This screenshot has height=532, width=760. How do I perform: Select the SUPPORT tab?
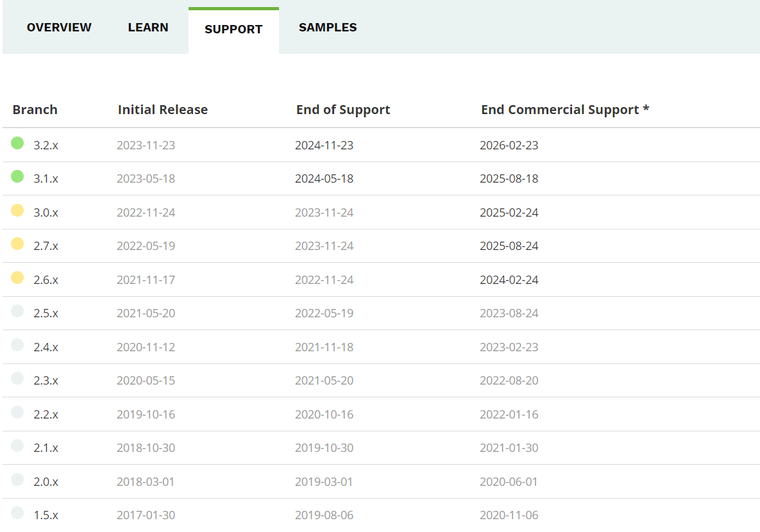[x=233, y=29]
